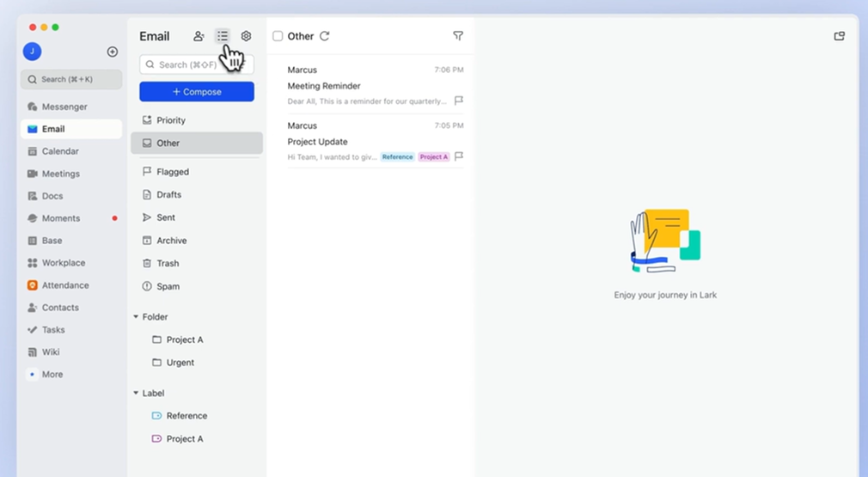Viewport: 868px width, 477px height.
Task: Click the purple Project A label tag on email
Action: (x=433, y=157)
